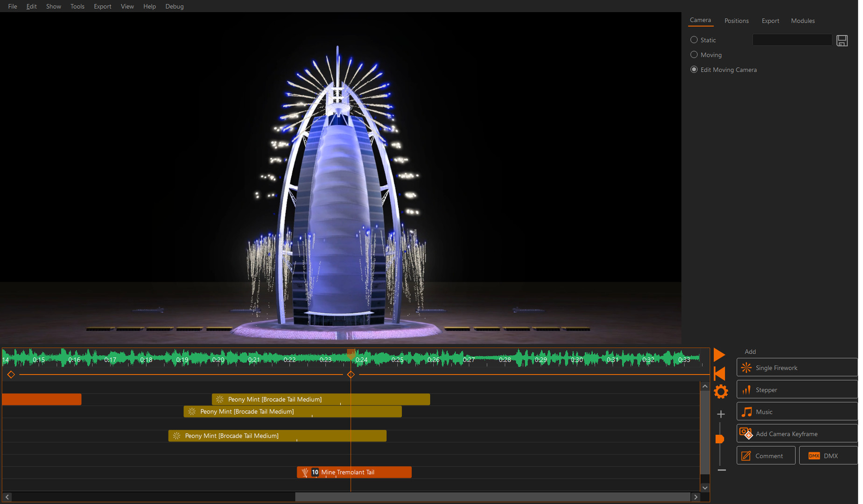Zoom in the timeline with the plus icon
This screenshot has width=863, height=504.
[721, 413]
